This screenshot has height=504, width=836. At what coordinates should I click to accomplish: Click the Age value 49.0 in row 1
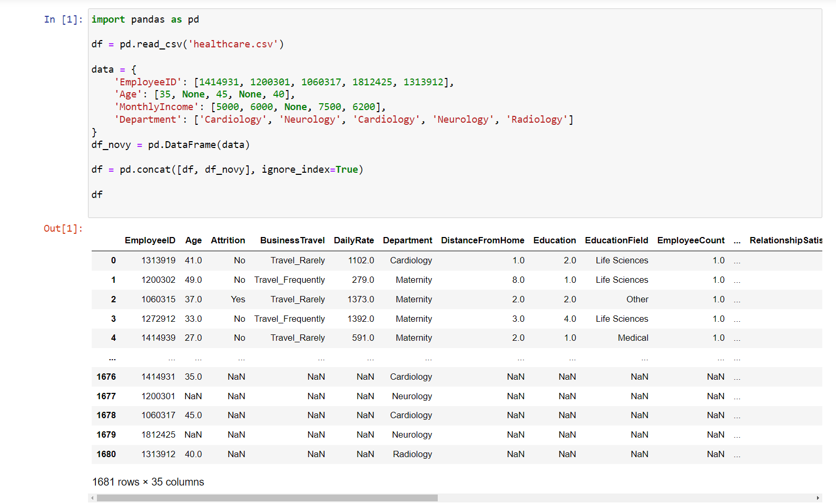(193, 280)
